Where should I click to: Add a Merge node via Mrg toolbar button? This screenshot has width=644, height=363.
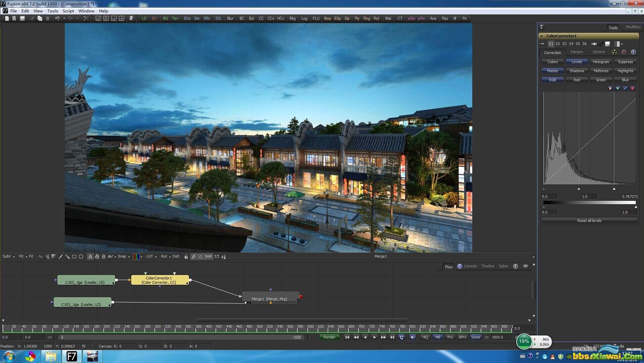(292, 18)
